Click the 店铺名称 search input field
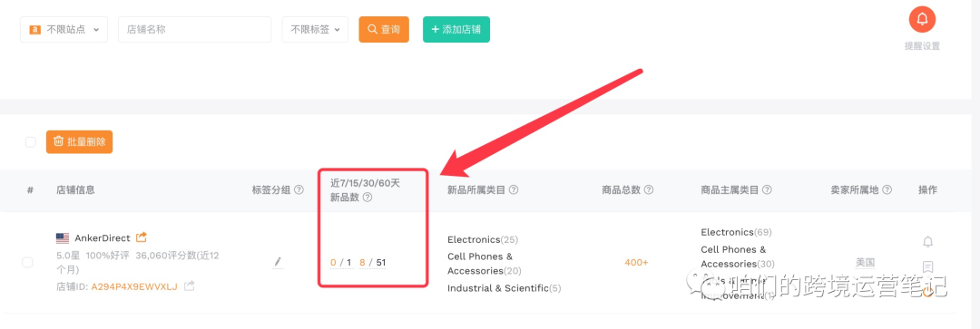This screenshot has height=329, width=980. pos(195,29)
